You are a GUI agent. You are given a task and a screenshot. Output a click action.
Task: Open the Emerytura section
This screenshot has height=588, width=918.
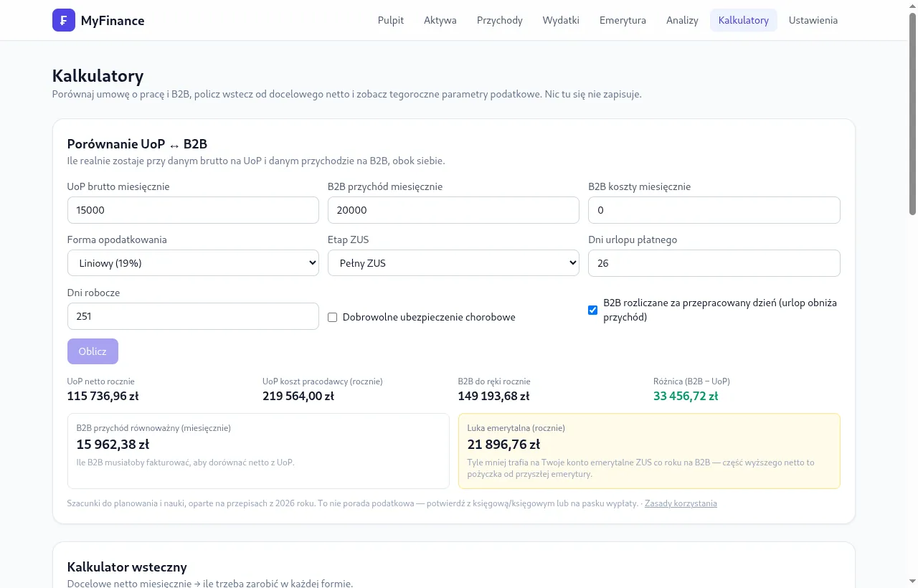[623, 20]
